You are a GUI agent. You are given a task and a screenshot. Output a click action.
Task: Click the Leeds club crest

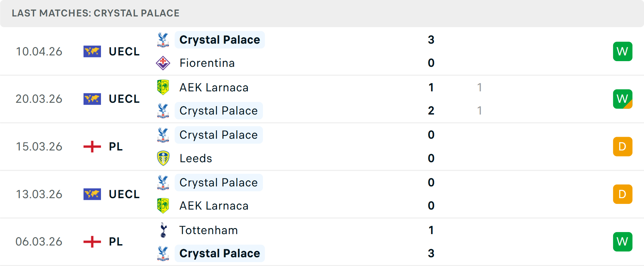163,158
